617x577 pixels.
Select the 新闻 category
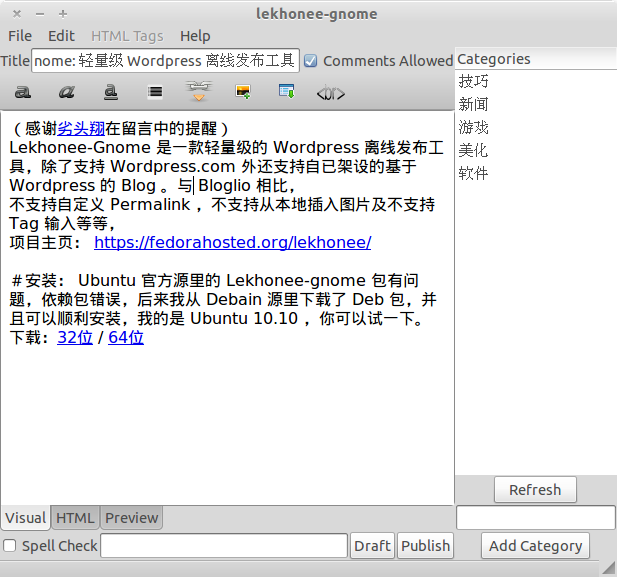click(x=473, y=104)
